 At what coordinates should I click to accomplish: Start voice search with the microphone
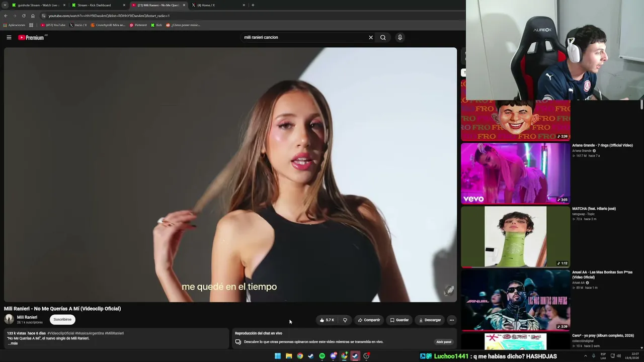click(x=400, y=37)
